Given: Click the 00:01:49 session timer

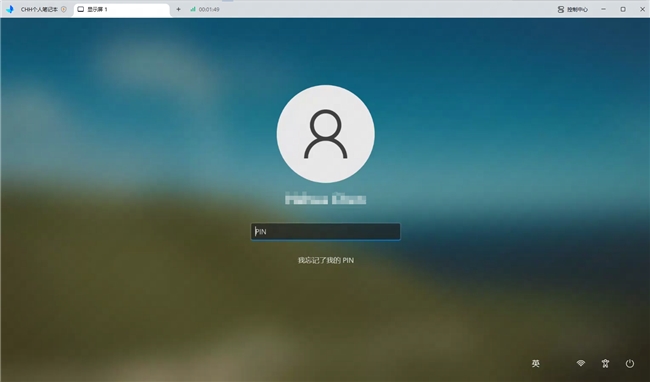Looking at the screenshot, I should point(209,9).
